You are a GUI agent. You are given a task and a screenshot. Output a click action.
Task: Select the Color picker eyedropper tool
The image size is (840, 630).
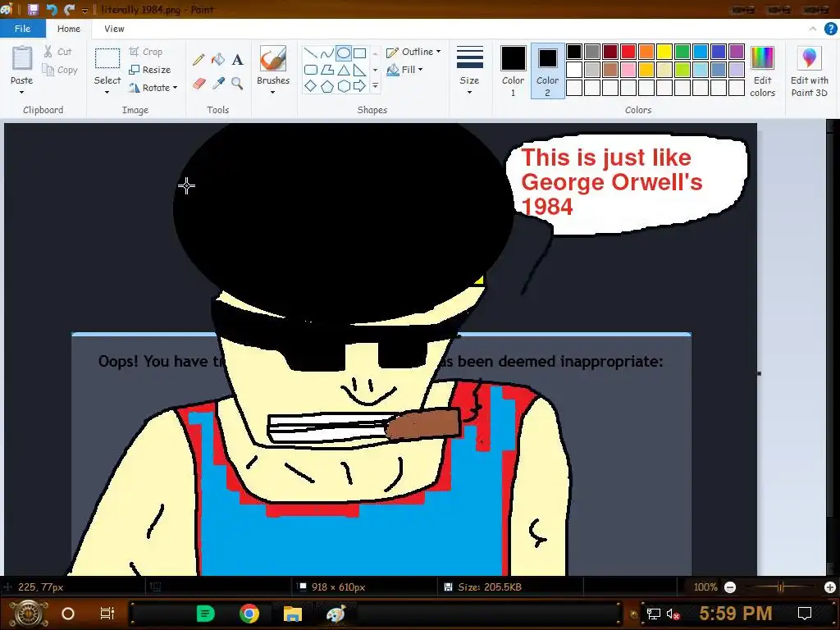[218, 84]
